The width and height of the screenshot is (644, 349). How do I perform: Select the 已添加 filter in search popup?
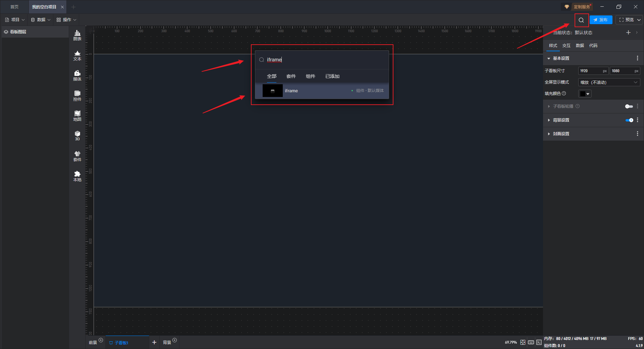[332, 77]
